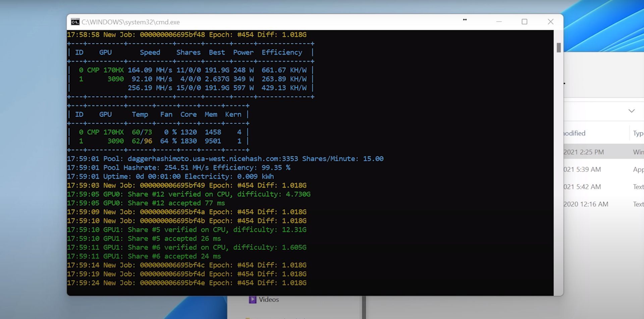Click the Share #5 verified line, difficulty 12.31G

pos(186,230)
